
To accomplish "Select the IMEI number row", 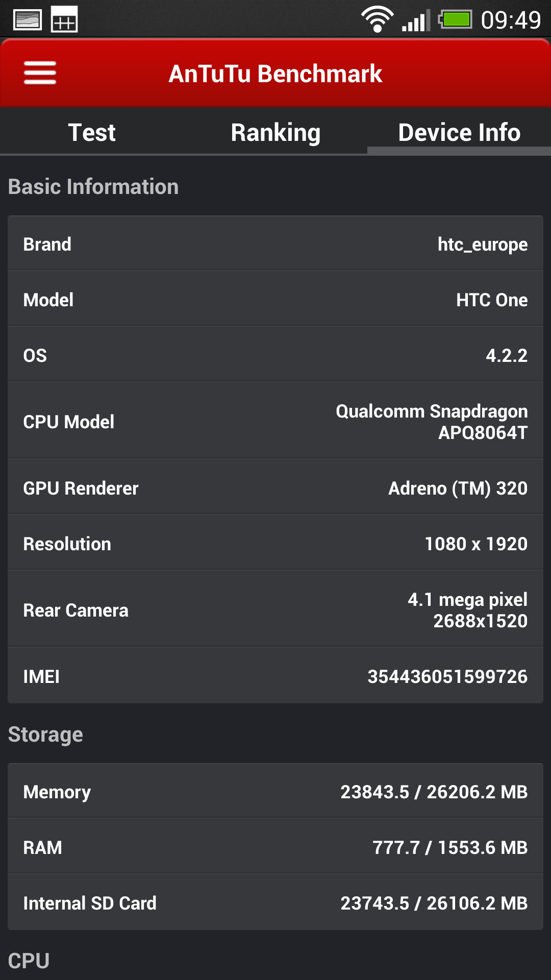I will coord(275,676).
